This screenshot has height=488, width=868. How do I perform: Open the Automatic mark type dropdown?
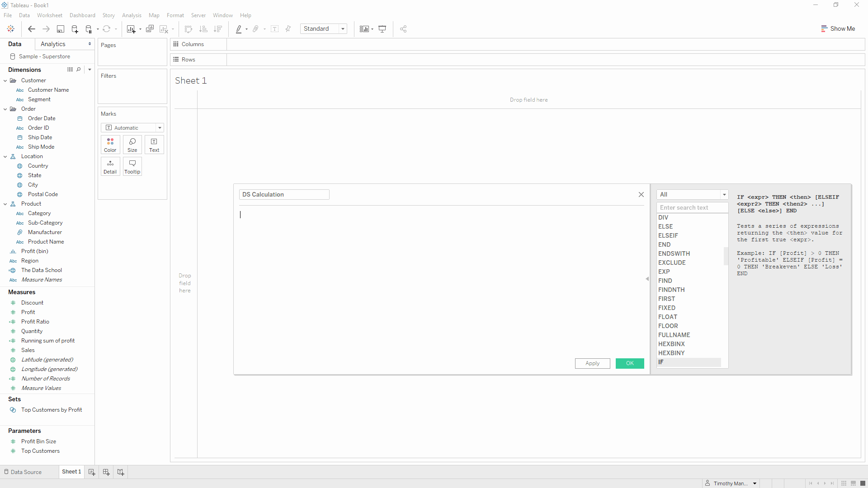[132, 128]
